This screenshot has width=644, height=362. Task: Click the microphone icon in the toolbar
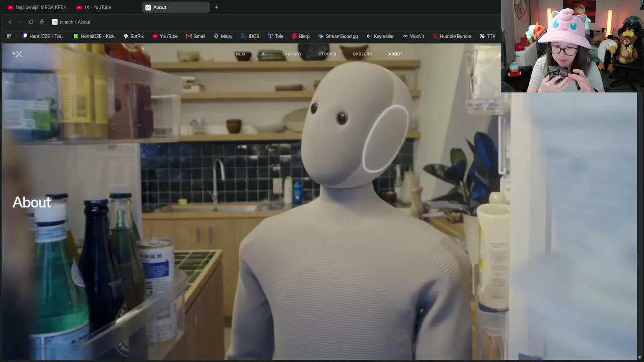(42, 22)
